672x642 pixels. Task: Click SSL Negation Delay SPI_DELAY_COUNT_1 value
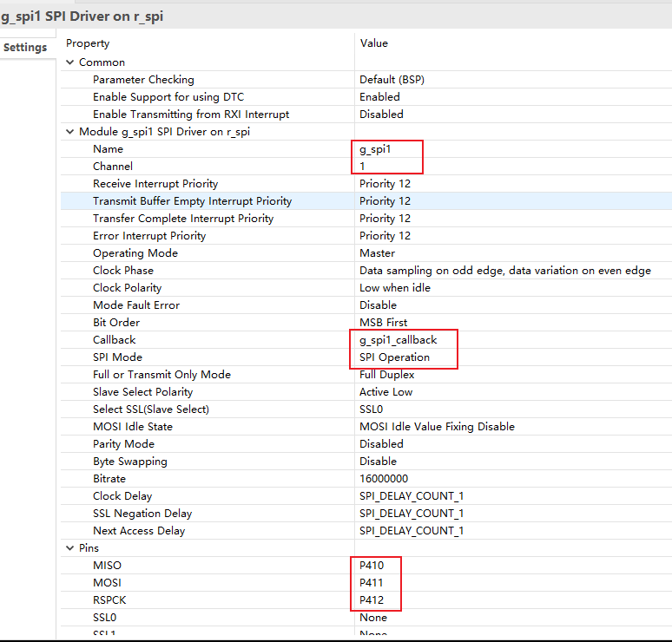click(412, 514)
